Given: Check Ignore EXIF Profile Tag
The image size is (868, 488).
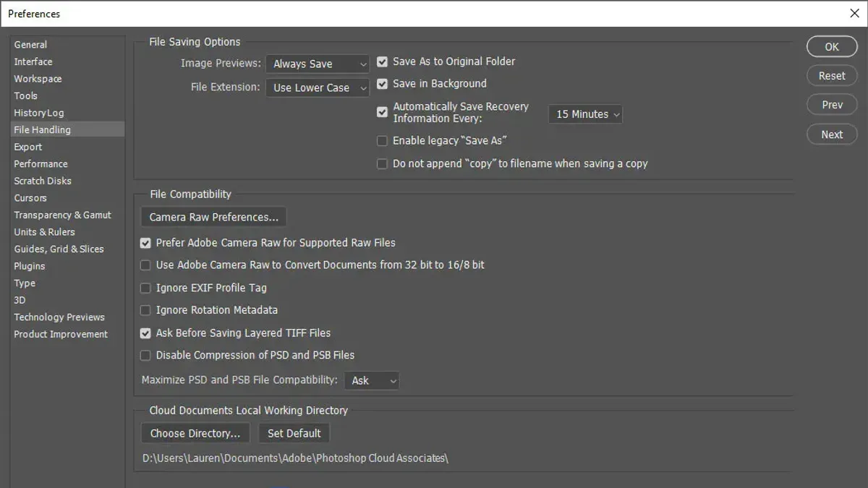Looking at the screenshot, I should [145, 288].
